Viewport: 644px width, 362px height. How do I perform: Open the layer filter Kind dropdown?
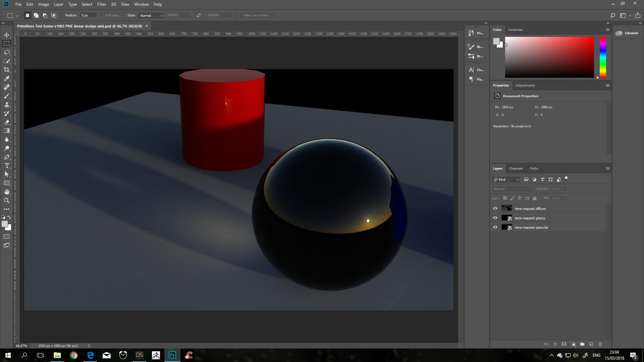(506, 180)
